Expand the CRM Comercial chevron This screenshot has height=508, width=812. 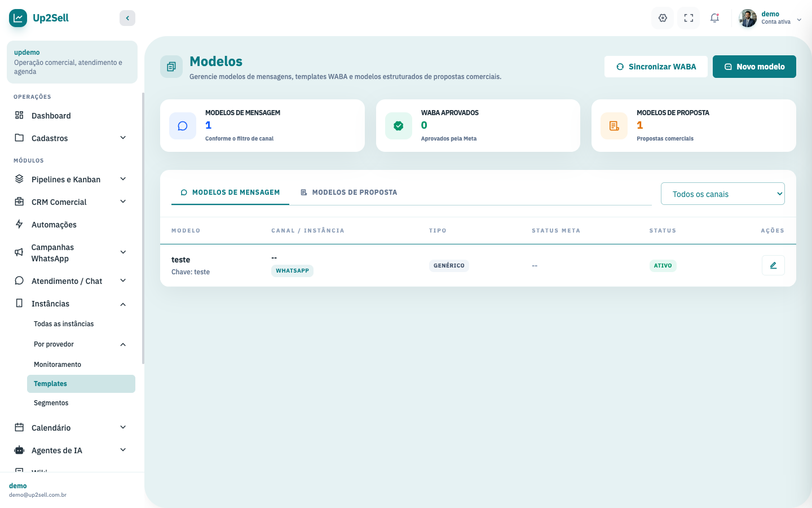coord(123,202)
